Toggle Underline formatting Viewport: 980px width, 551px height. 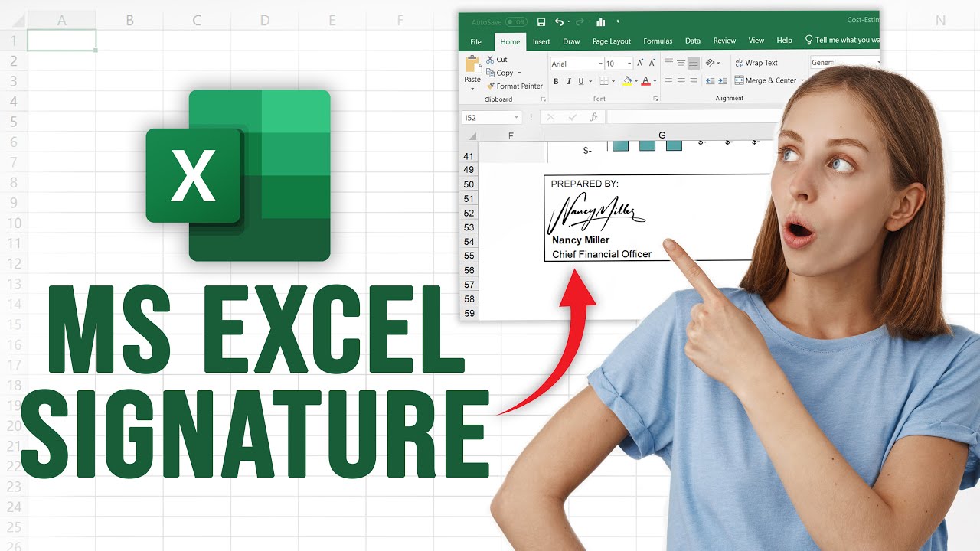pos(580,81)
